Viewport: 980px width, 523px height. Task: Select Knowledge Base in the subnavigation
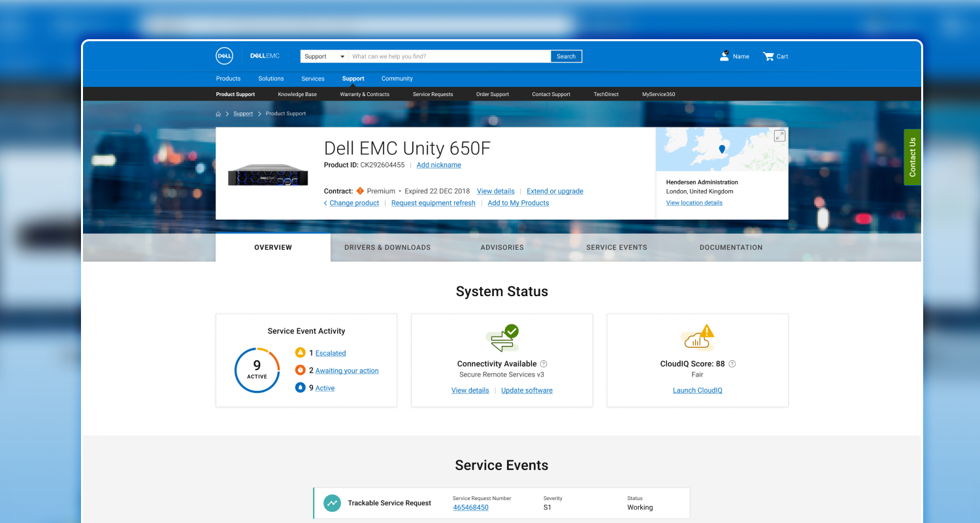click(x=297, y=94)
